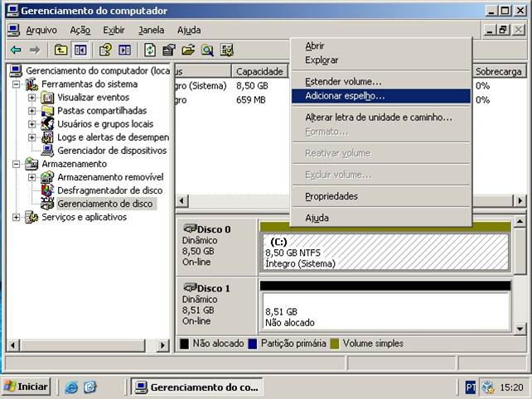
Task: Click the Forward arrow in the toolbar
Action: 35,50
